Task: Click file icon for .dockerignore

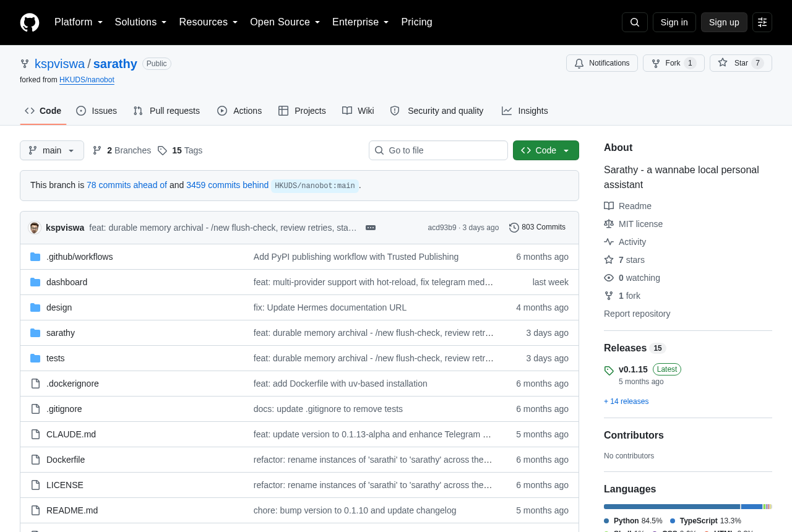Action: [x=35, y=384]
